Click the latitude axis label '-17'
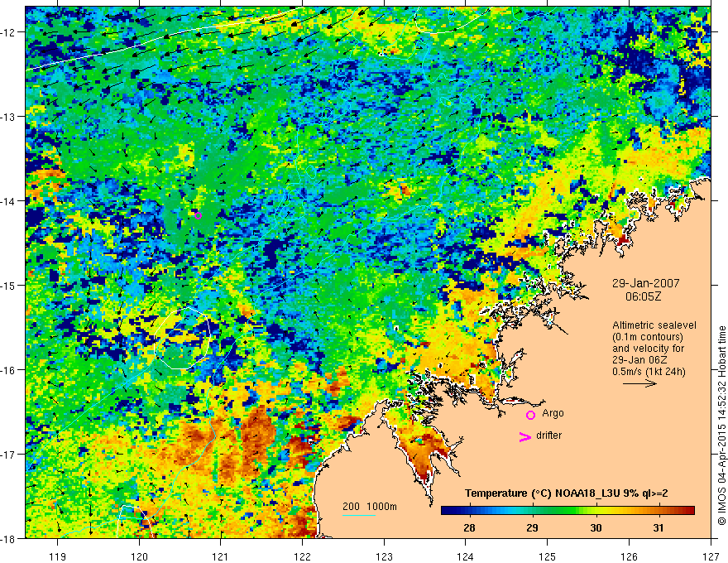This screenshot has width=728, height=563. [x=9, y=454]
